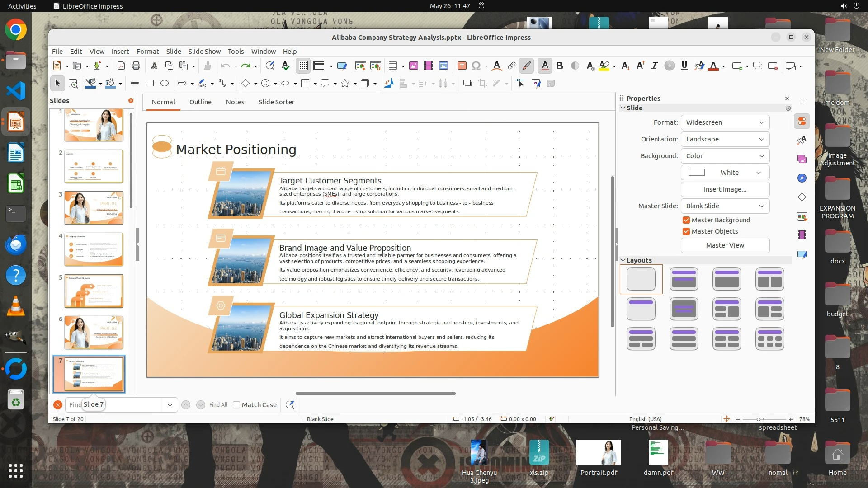Viewport: 868px width, 488px height.
Task: Open the Thunderbird mail app in dock
Action: 16,244
